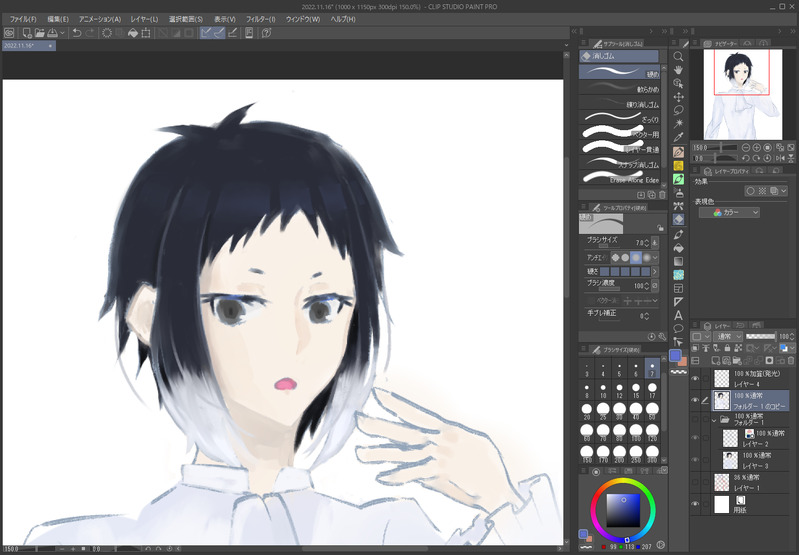Screen dimensions: 799x555
Task: Open the layer color label dropdown
Action: click(x=788, y=348)
